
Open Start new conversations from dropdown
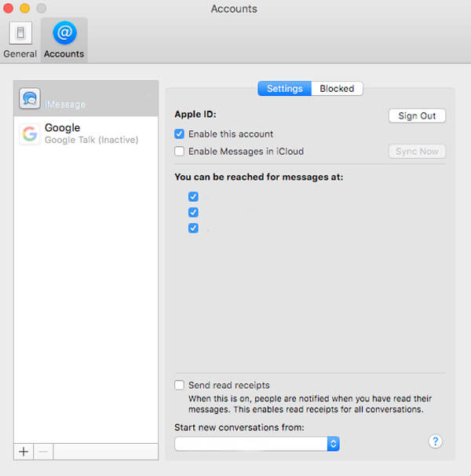(257, 444)
